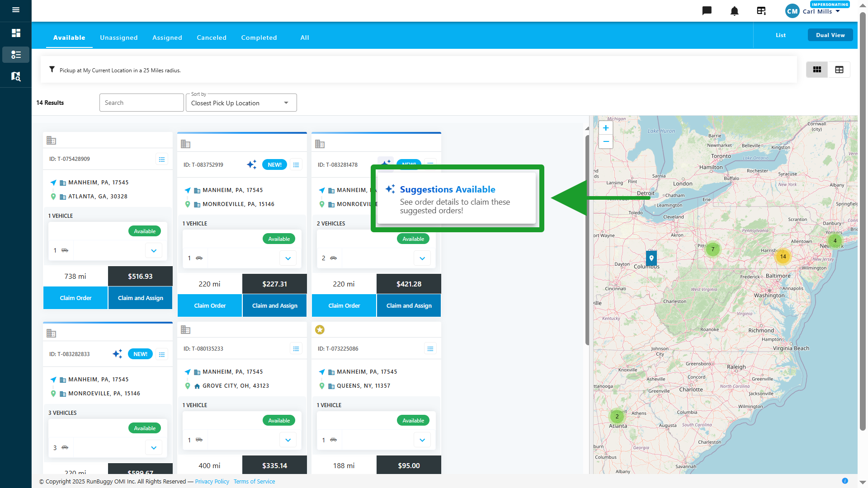868x488 pixels.
Task: Click the map cluster marker 2 near Atlanta
Action: tap(617, 416)
